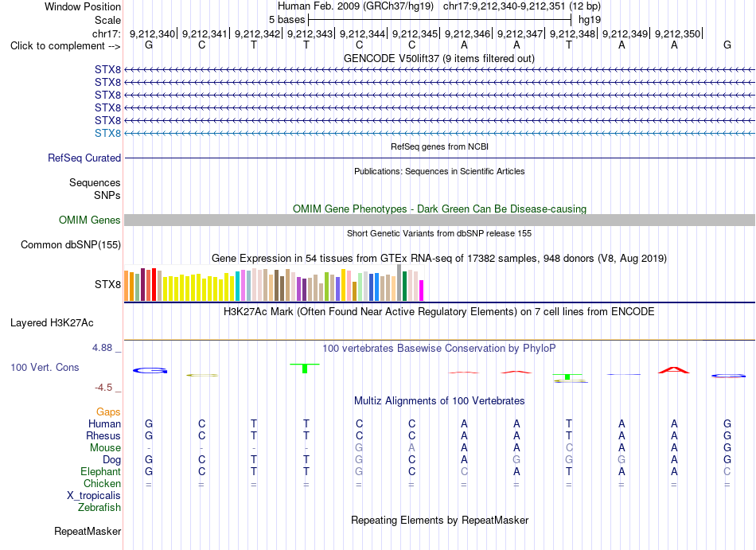Image resolution: width=756 pixels, height=550 pixels.
Task: Click the Zebrafish species label
Action: [x=99, y=508]
